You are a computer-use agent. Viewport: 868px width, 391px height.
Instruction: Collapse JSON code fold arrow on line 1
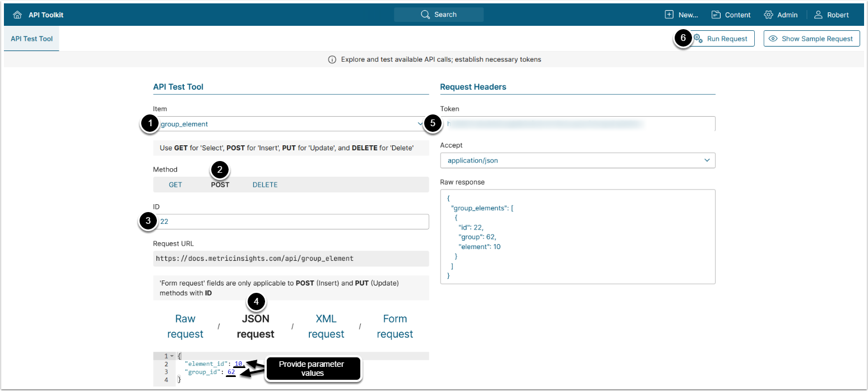point(171,356)
